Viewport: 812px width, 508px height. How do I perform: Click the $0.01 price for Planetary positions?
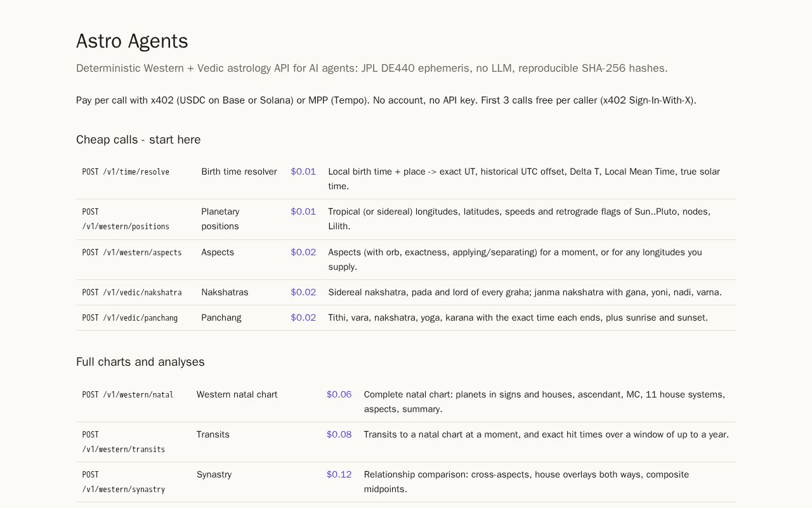pyautogui.click(x=303, y=212)
